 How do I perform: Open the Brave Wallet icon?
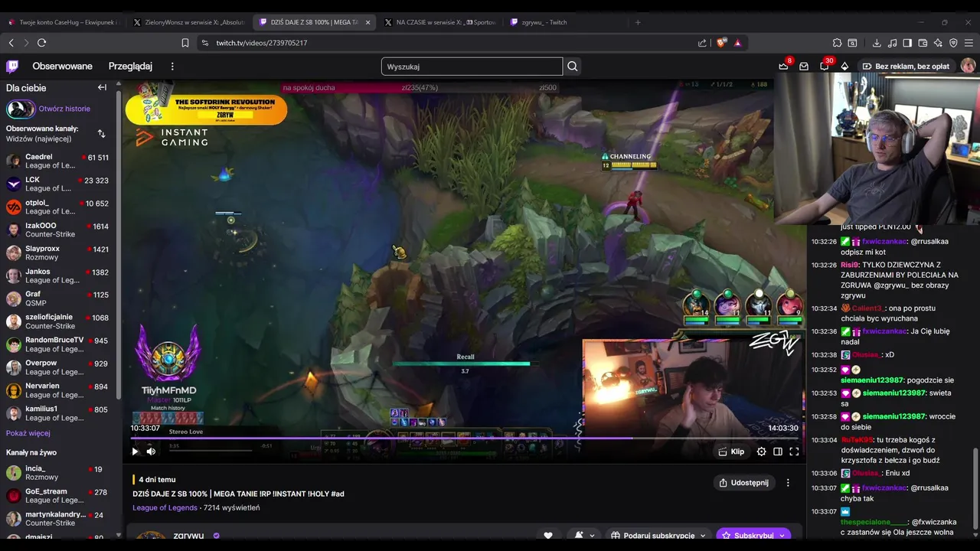pos(923,43)
